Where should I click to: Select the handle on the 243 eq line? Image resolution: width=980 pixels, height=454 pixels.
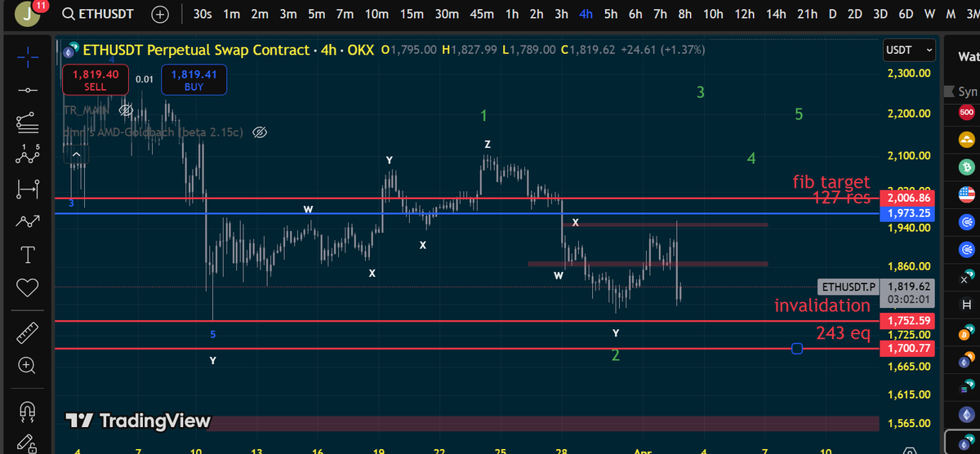797,349
